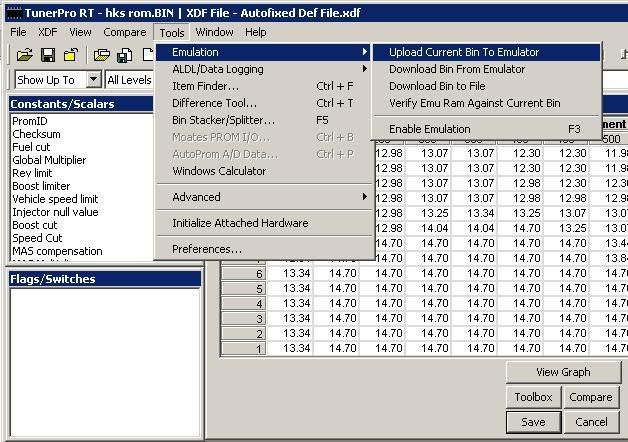
Task: Select row header 1 in the table
Action: (x=244, y=348)
